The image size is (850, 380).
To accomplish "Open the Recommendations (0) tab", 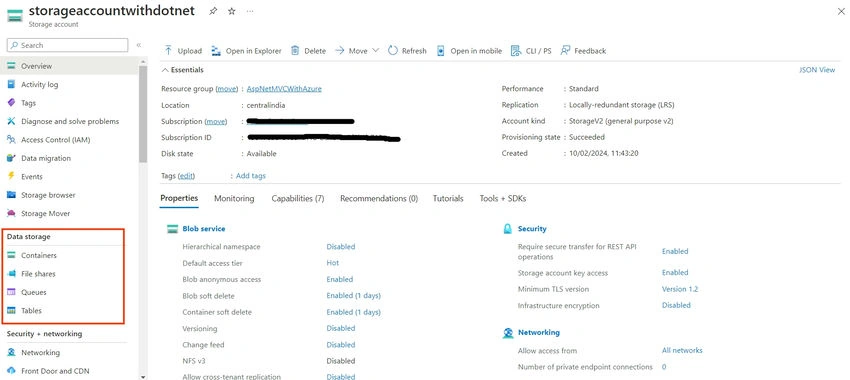I will [x=379, y=198].
